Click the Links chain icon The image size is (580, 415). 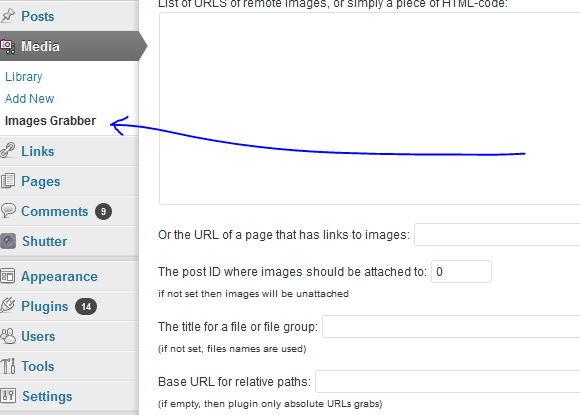(7, 151)
